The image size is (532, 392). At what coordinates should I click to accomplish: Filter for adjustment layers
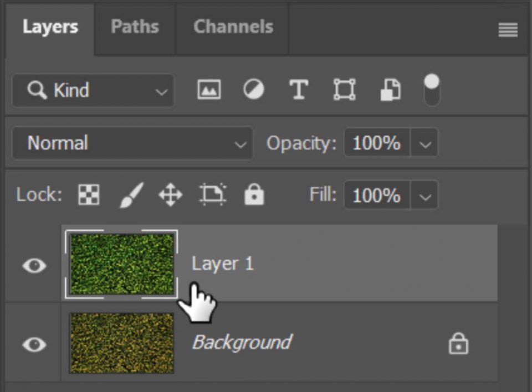pyautogui.click(x=254, y=90)
